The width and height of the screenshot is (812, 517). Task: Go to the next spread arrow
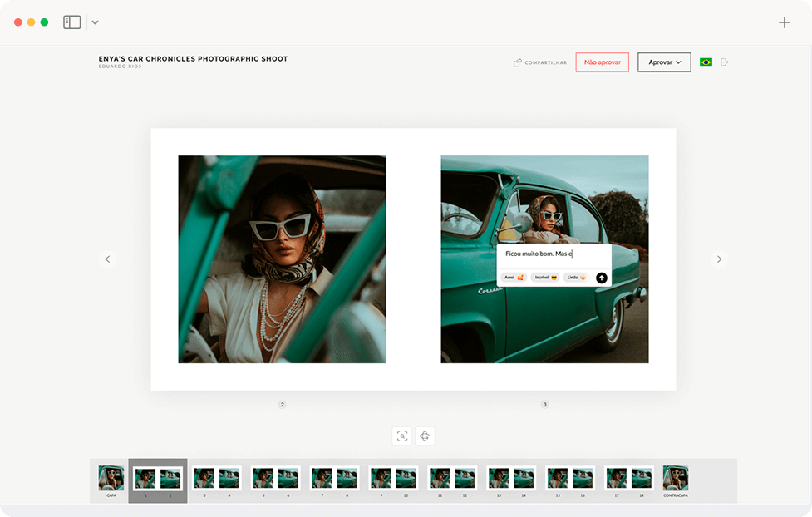pos(719,259)
